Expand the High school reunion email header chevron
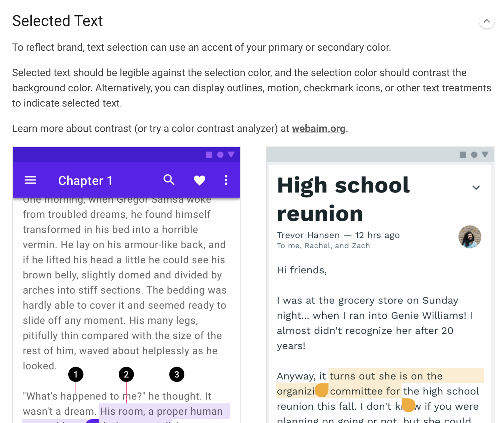The height and width of the screenshot is (423, 504). [x=476, y=187]
